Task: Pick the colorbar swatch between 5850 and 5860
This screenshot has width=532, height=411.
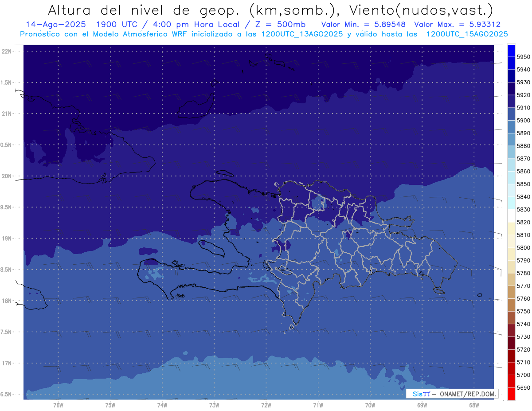Action: (x=511, y=178)
